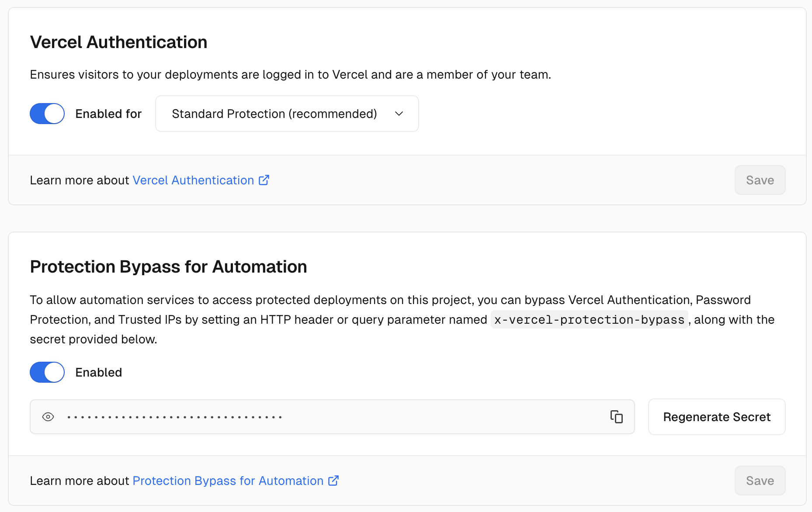Open the external link beside Protection Bypass for Automation
The height and width of the screenshot is (512, 812).
pyautogui.click(x=333, y=481)
